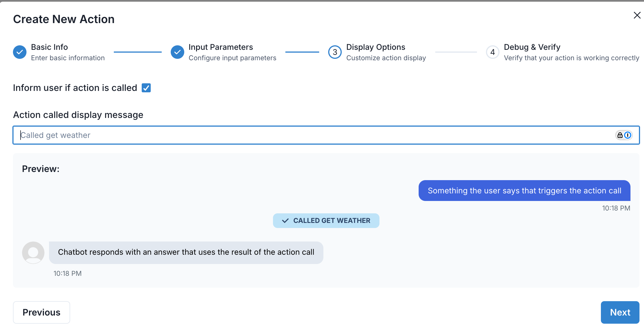Close the Create New Action dialog
Viewport: 644px width, 331px height.
[637, 15]
